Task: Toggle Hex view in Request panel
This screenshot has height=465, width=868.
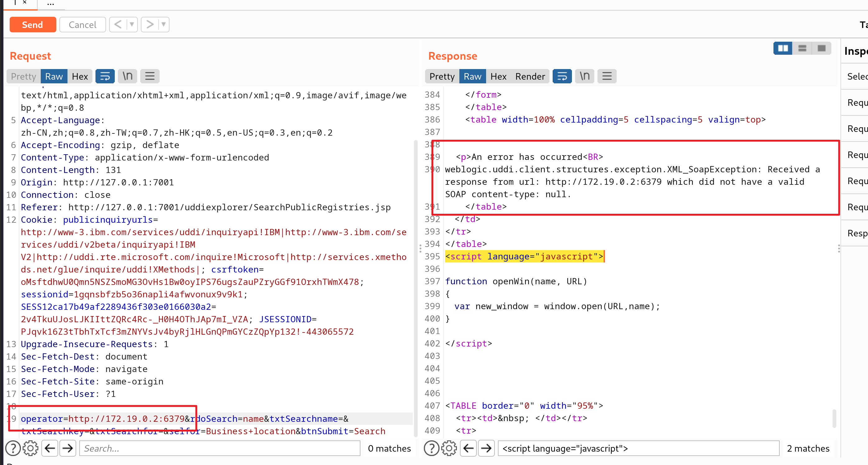Action: [x=80, y=76]
